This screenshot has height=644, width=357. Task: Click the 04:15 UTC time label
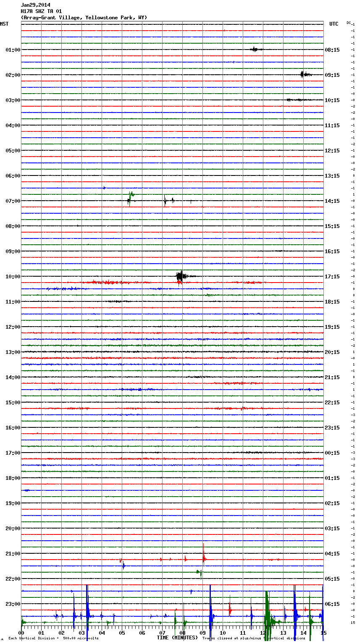pyautogui.click(x=332, y=554)
